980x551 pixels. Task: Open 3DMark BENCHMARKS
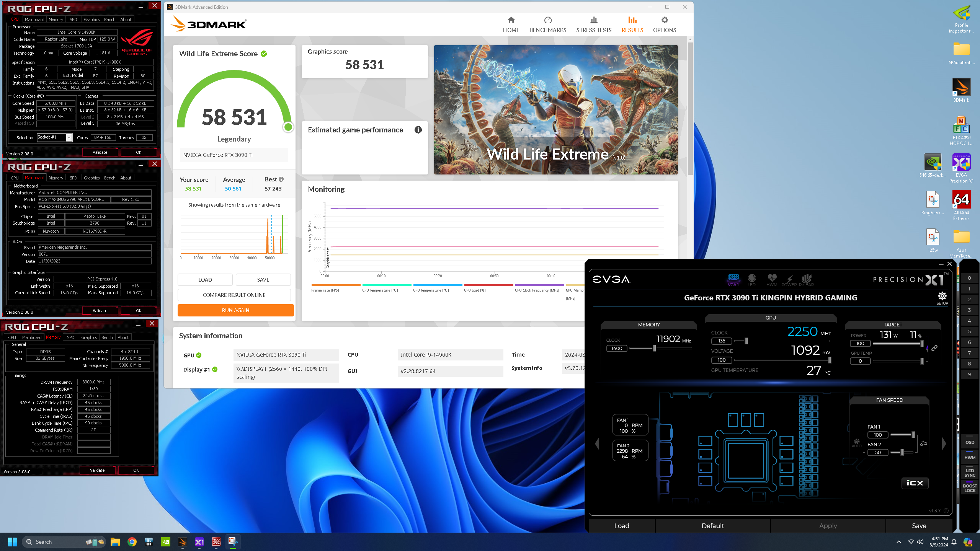(x=548, y=24)
